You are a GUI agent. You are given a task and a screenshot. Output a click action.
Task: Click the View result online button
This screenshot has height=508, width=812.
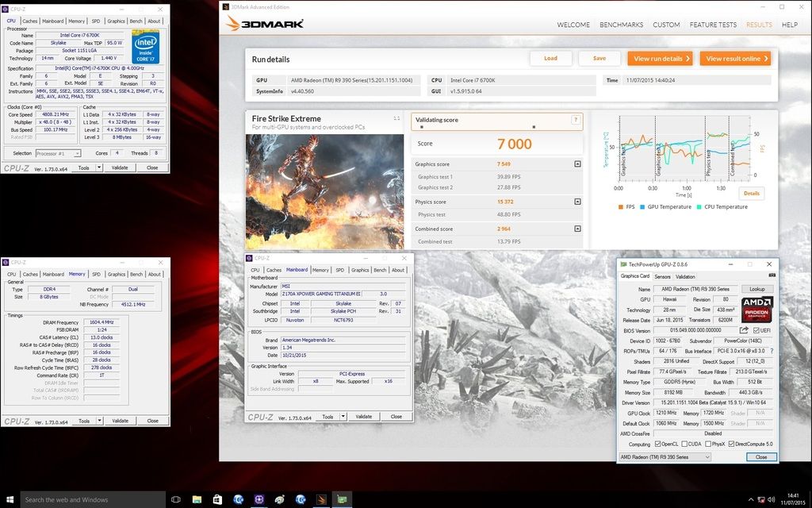click(735, 59)
